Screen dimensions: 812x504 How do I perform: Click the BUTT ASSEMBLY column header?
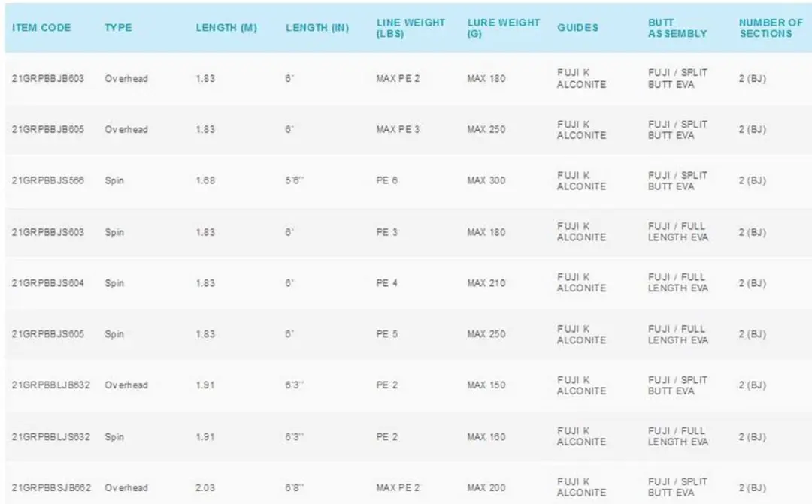pos(677,28)
